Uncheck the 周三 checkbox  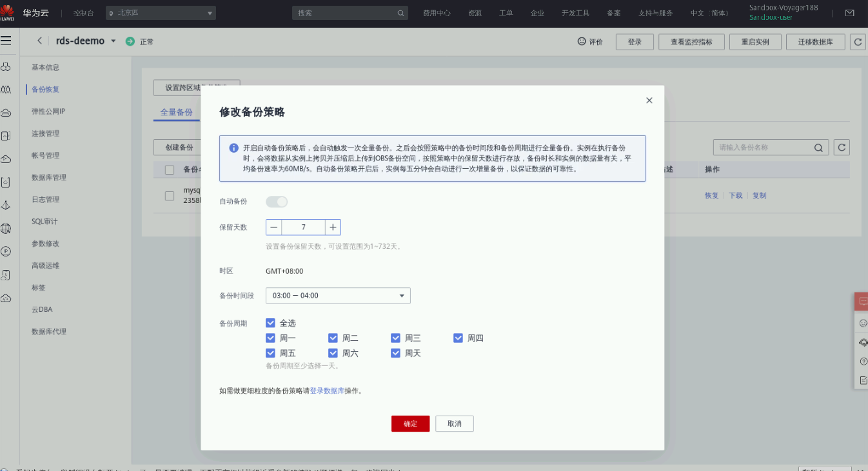pos(396,338)
